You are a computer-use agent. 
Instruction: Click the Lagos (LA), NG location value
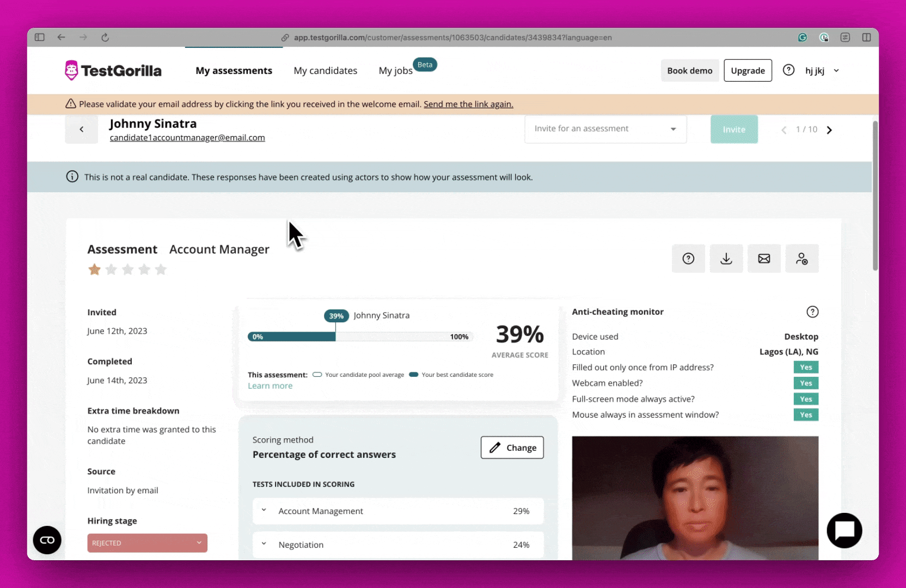tap(789, 352)
